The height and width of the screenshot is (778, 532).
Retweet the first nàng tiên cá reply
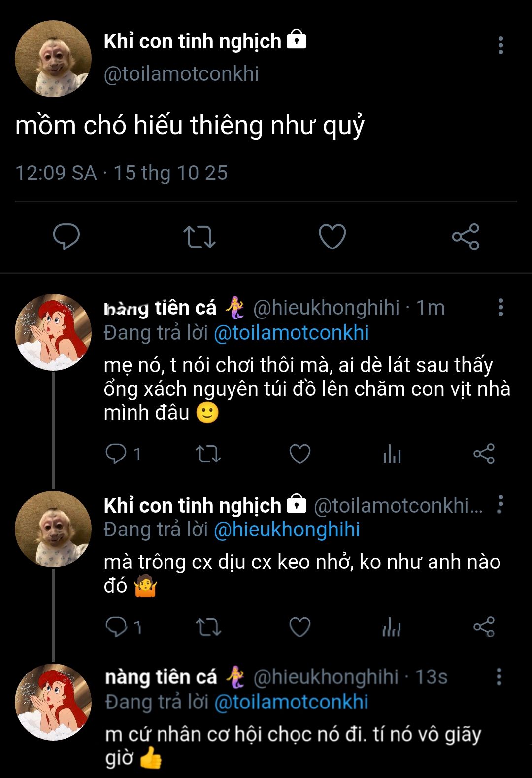(208, 454)
